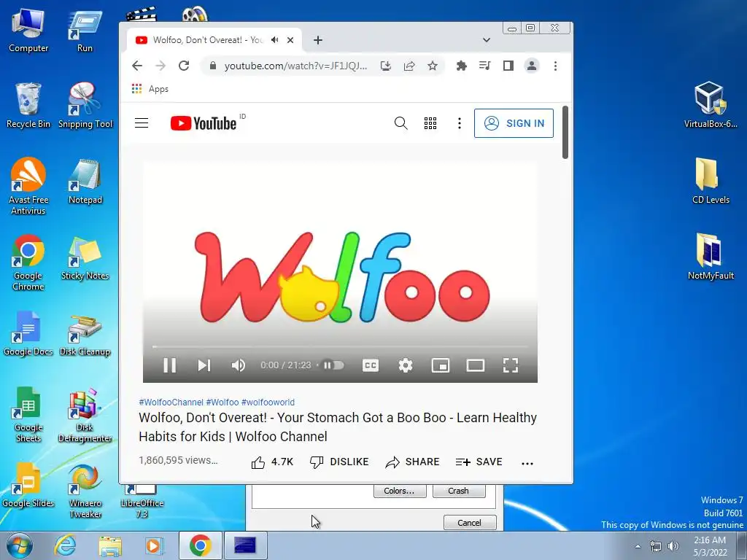Screen dimensions: 747x560
Task: Enable miniplayer mode
Action: [x=440, y=365]
